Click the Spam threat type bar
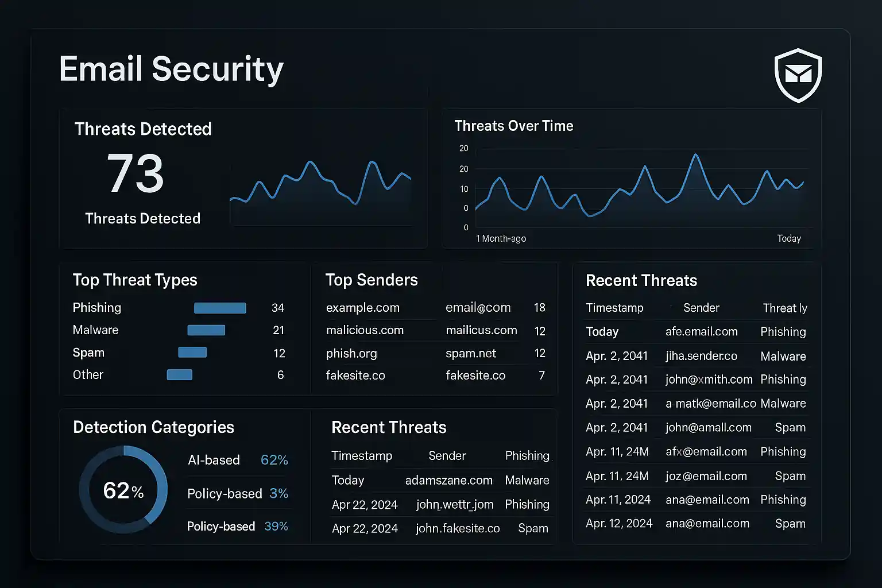 192,353
